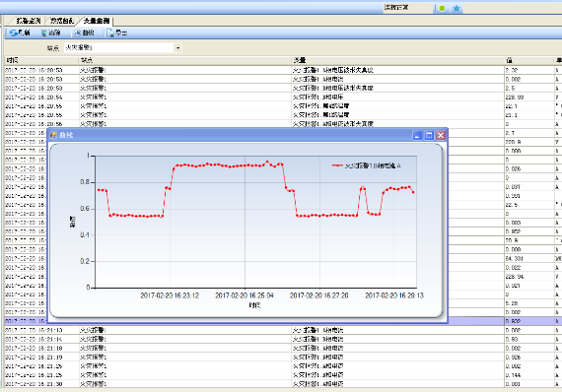Viewport: 562px width, 392px height.
Task: Click the refresh icon in the toolbar
Action: (14, 33)
